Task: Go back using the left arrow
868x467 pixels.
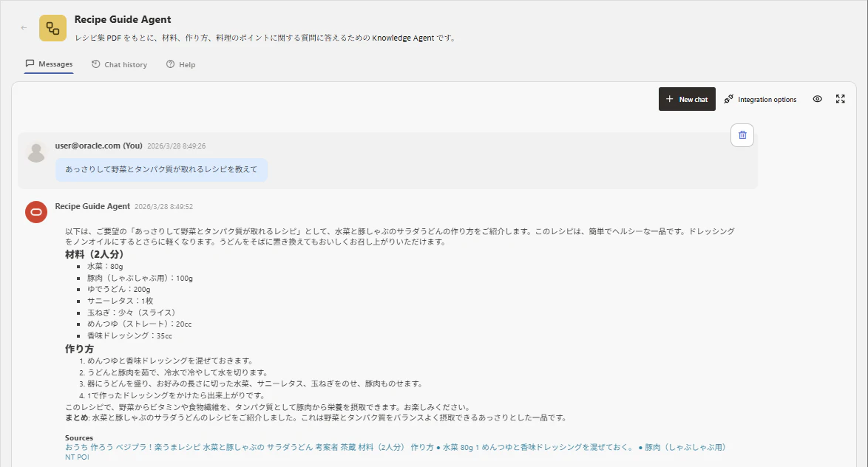Action: 24,27
